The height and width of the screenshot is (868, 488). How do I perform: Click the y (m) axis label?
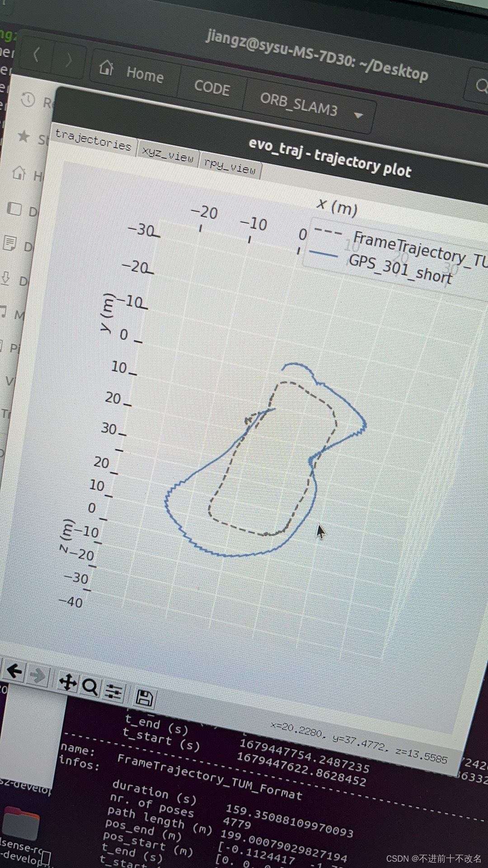108,313
